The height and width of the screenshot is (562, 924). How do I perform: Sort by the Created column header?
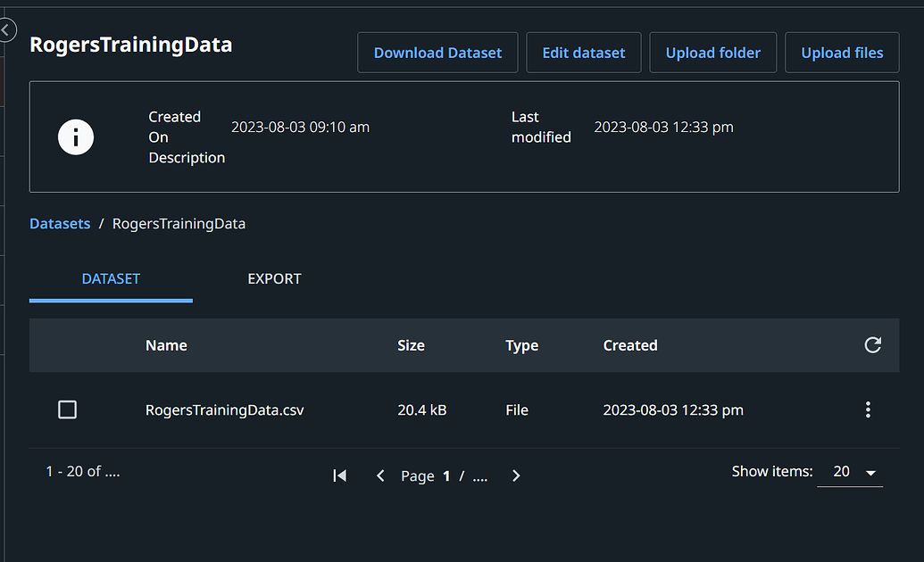coord(630,345)
